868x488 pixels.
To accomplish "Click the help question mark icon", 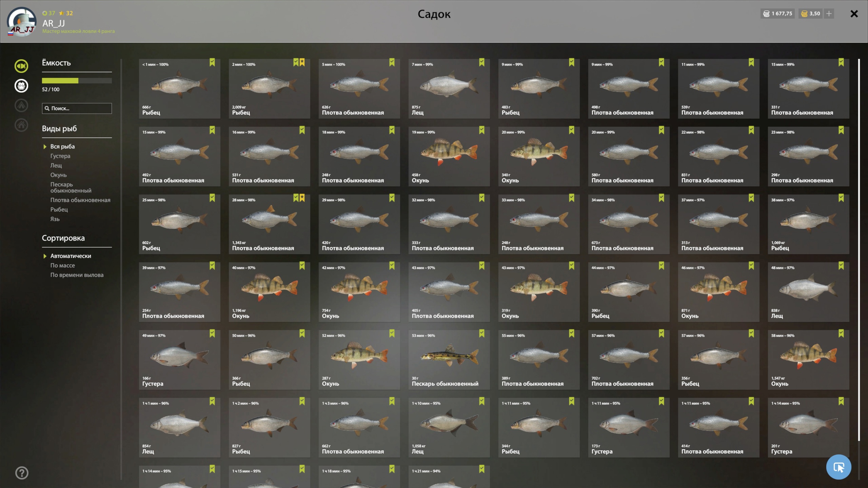I will coord(22,473).
